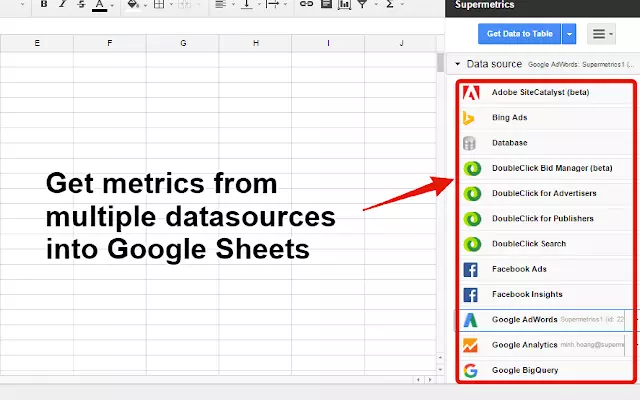Open the Supermetrics hamburger menu
The width and height of the screenshot is (640, 400).
(601, 34)
